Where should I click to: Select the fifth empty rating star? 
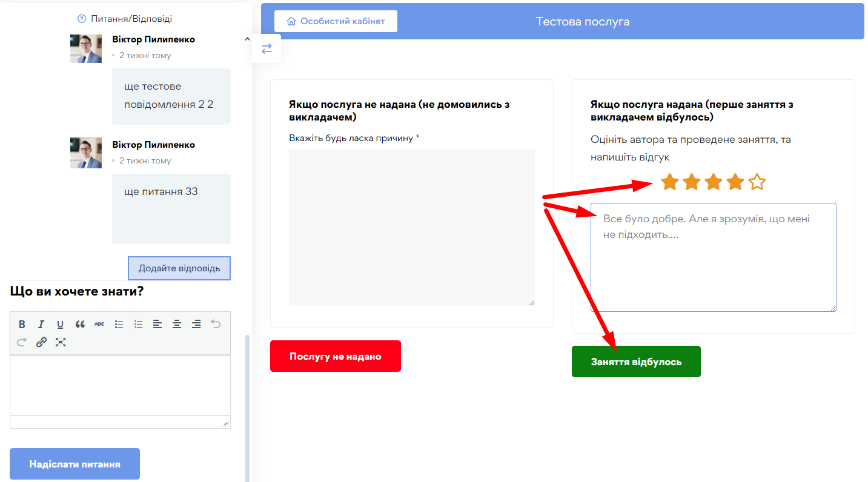pos(757,182)
